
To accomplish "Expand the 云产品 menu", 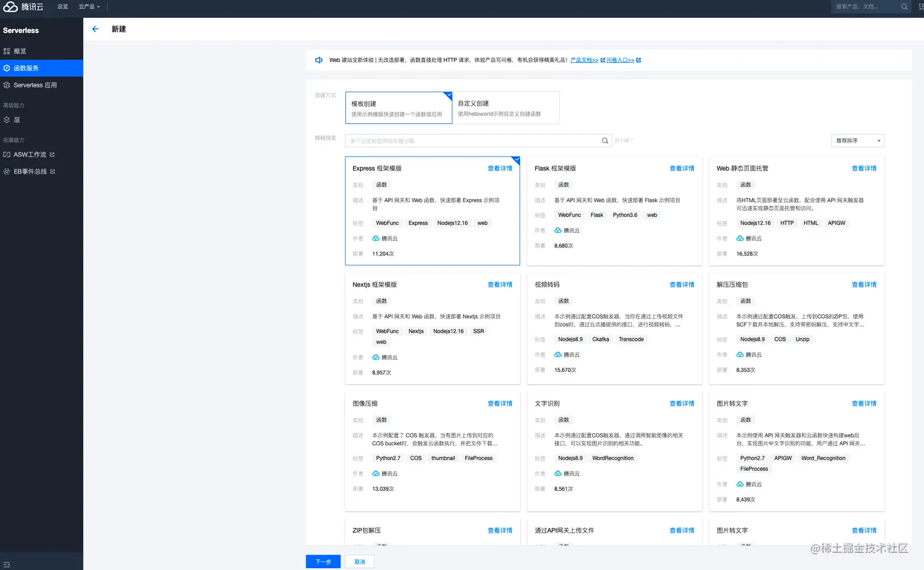I will pos(89,7).
